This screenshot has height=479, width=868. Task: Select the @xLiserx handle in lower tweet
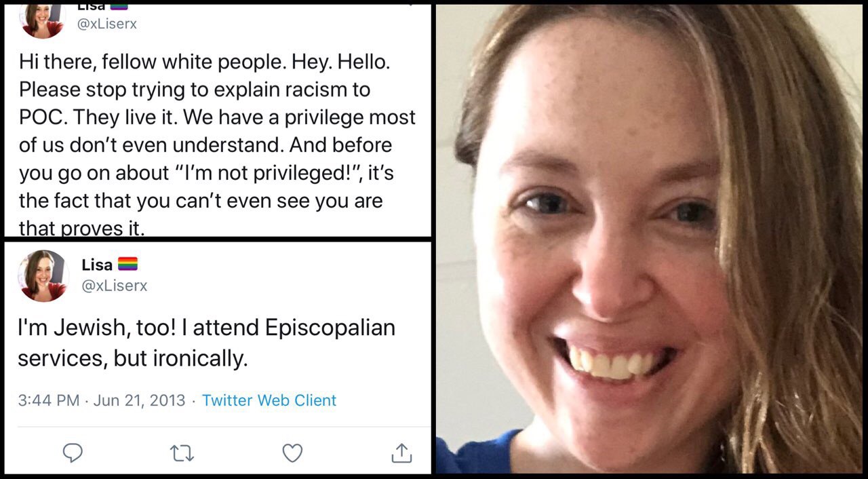tap(114, 286)
